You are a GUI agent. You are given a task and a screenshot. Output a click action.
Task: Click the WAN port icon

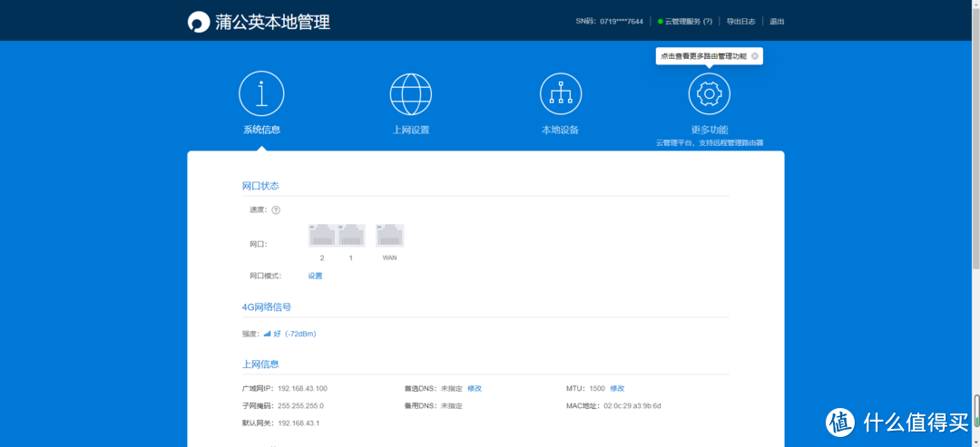click(x=389, y=236)
